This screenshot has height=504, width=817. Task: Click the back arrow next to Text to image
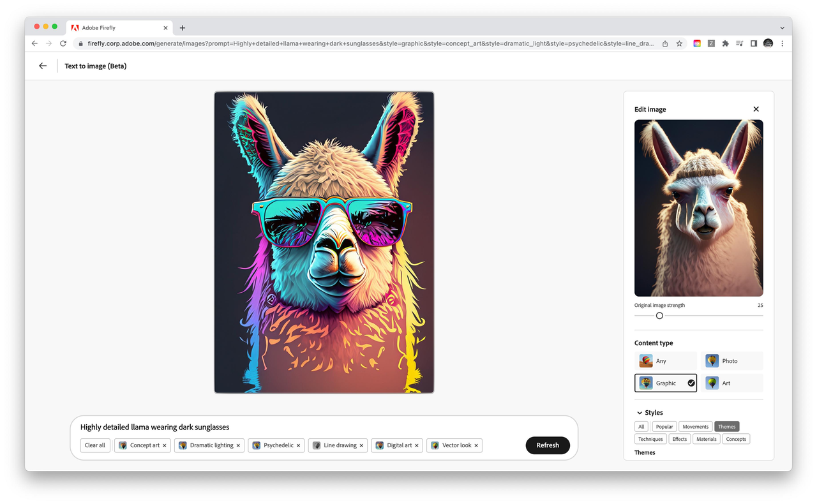pyautogui.click(x=42, y=66)
